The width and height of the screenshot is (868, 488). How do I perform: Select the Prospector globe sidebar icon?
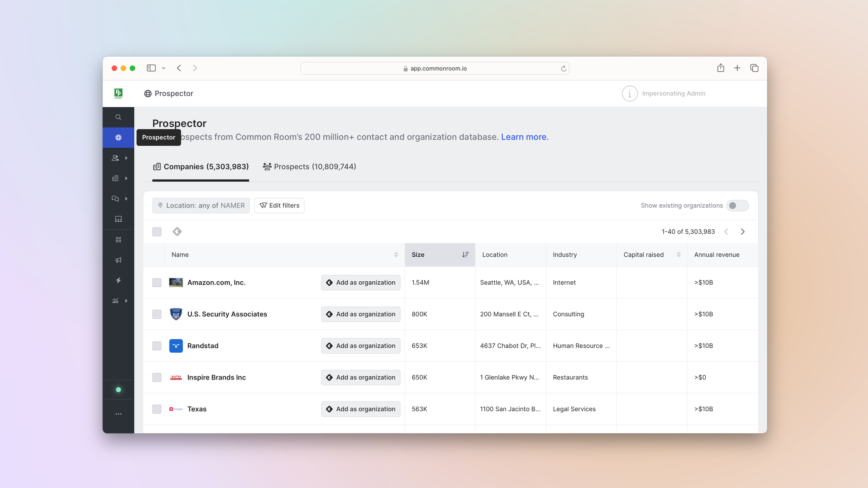(118, 138)
